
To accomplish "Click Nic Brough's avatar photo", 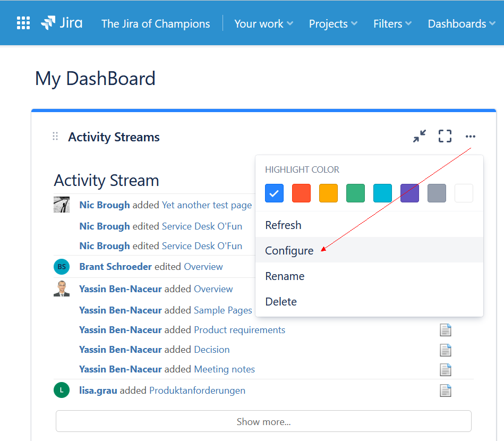I will [x=62, y=205].
